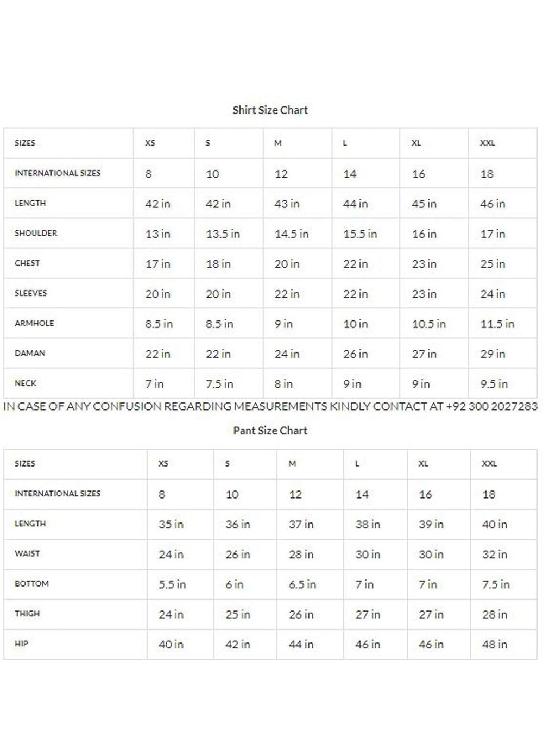The width and height of the screenshot is (543, 756).
Task: Select the THIGH row label
Action: click(27, 614)
